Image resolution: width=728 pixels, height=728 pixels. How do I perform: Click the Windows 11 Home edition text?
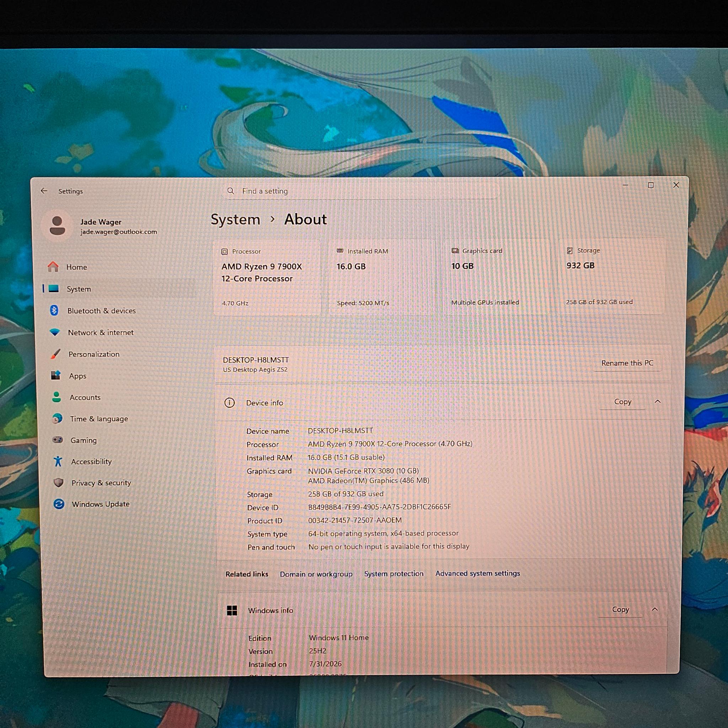(x=339, y=638)
